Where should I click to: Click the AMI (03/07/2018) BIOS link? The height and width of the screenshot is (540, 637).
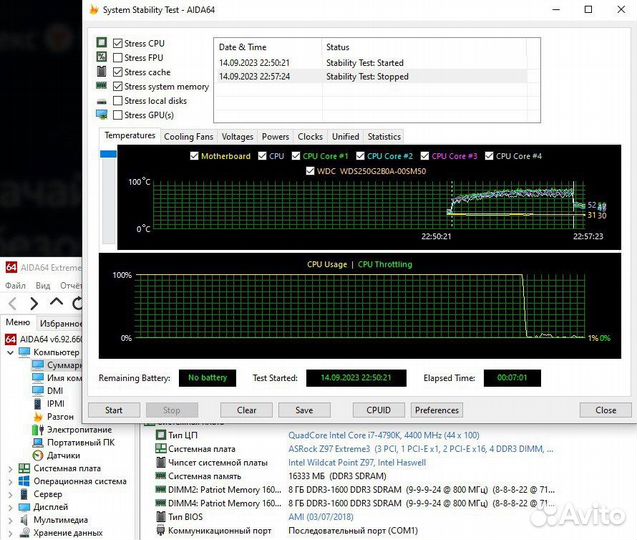(321, 516)
